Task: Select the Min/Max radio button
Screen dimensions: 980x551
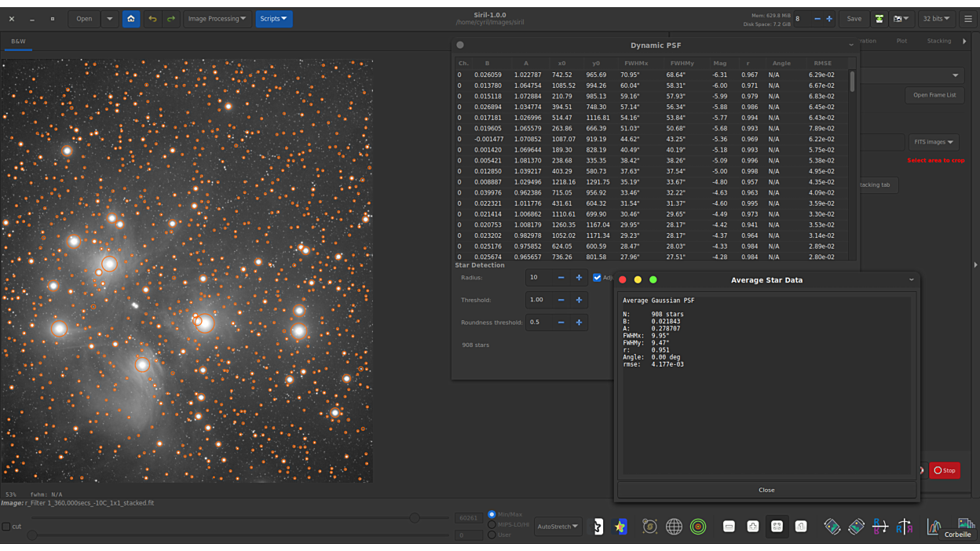Action: [492, 515]
